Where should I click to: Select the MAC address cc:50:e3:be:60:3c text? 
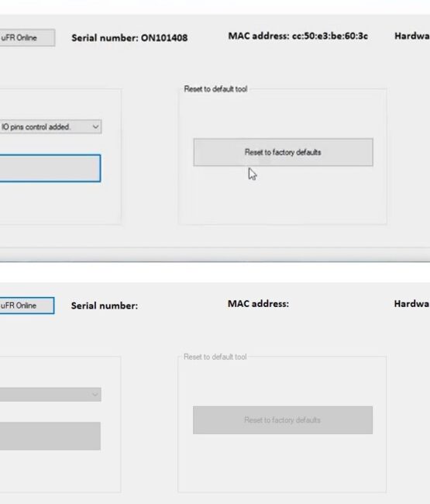pyautogui.click(x=298, y=36)
